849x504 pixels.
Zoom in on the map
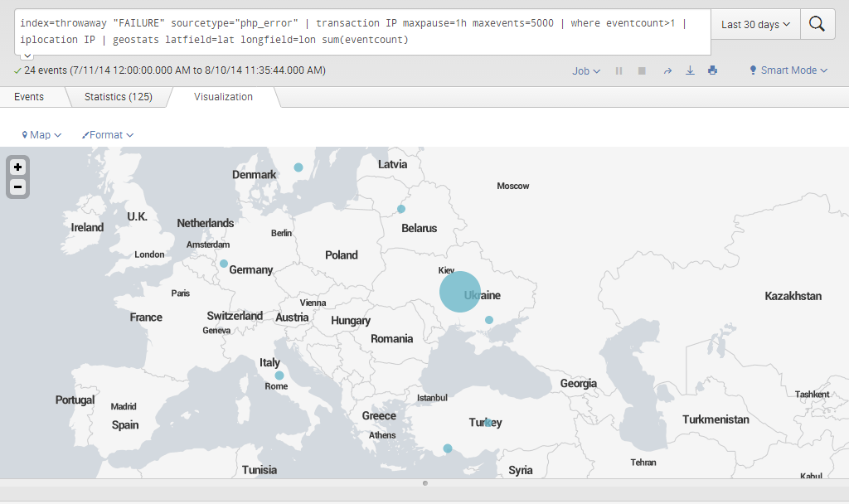pyautogui.click(x=18, y=167)
